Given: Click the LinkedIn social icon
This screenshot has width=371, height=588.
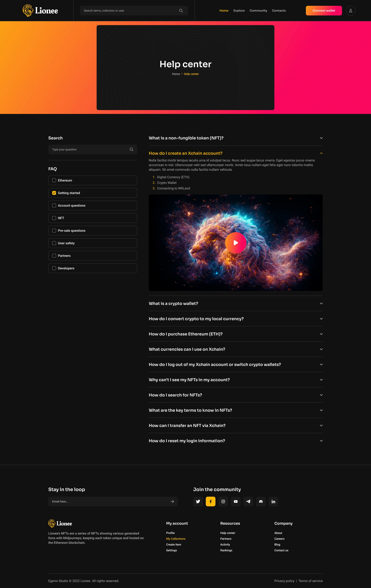Looking at the screenshot, I should click(x=273, y=501).
